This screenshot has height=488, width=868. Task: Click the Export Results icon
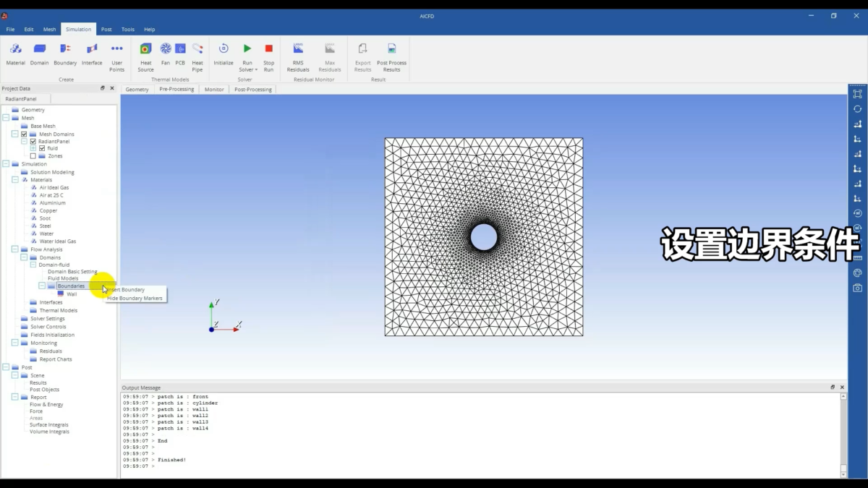click(362, 48)
